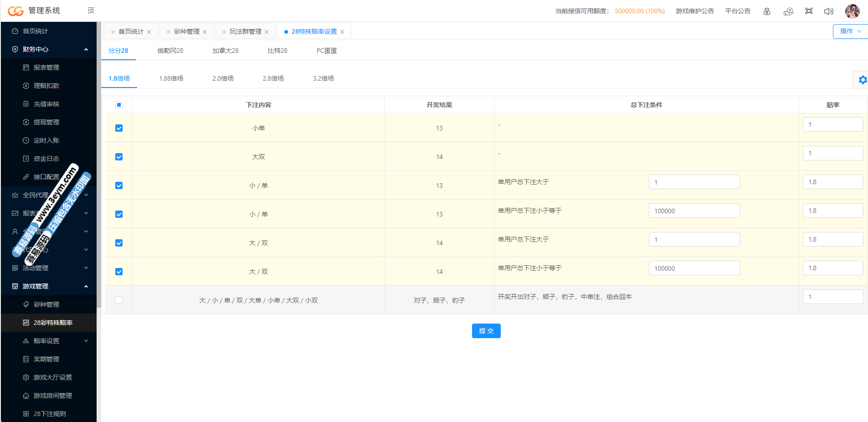Image resolution: width=868 pixels, height=422 pixels.
Task: Enable the unchecked 对子顺子豹子 row checkbox
Action: [119, 300]
